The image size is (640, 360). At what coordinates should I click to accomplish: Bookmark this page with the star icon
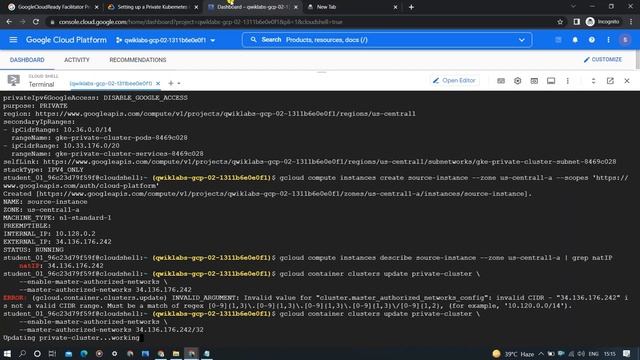click(x=560, y=22)
